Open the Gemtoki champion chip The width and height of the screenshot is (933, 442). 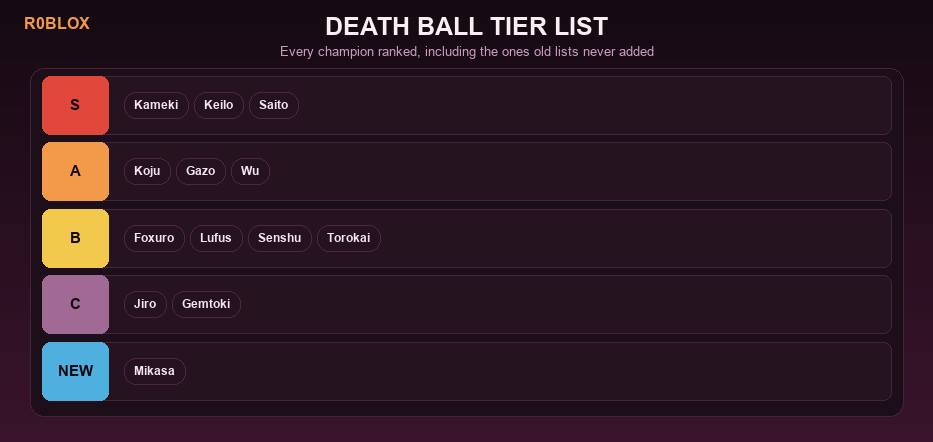pos(206,304)
